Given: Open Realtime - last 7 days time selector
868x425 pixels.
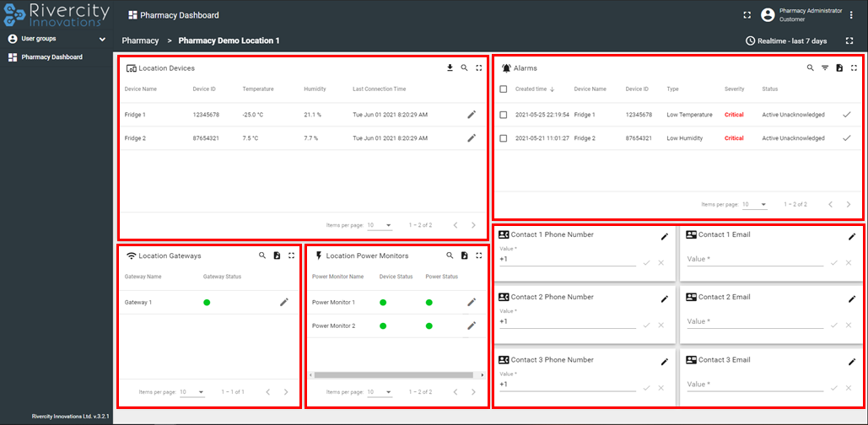Looking at the screenshot, I should (786, 40).
